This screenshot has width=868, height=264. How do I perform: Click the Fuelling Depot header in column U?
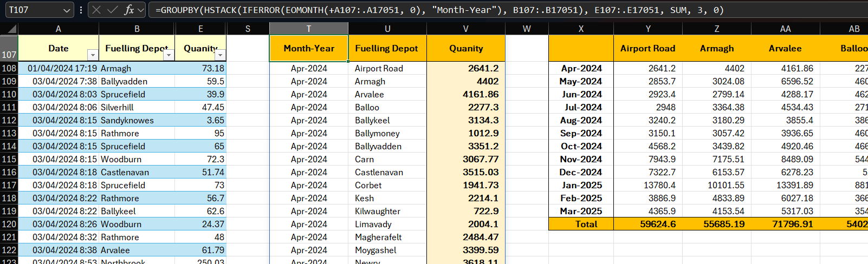point(387,48)
